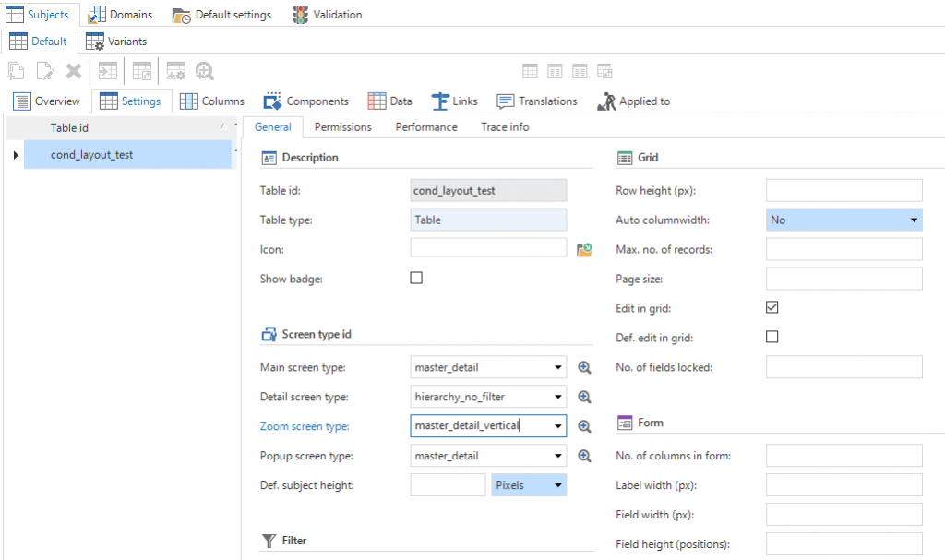The height and width of the screenshot is (560, 945).
Task: Open the Domains tab
Action: (x=120, y=14)
